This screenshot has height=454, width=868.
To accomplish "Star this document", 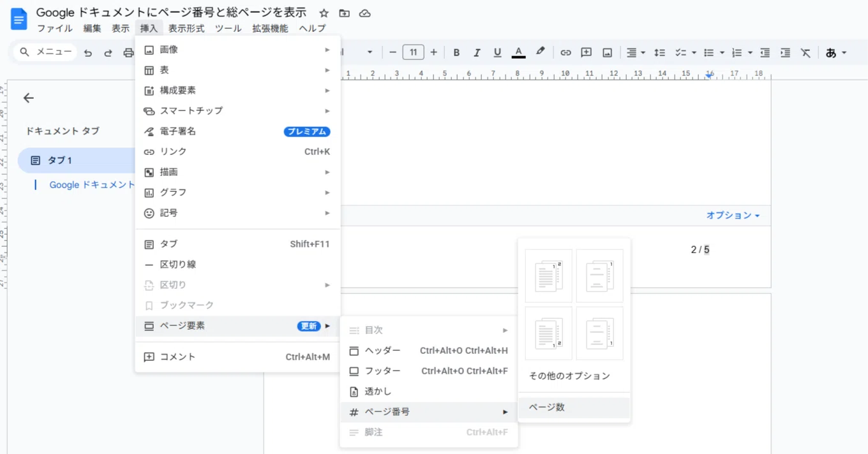I will 324,13.
